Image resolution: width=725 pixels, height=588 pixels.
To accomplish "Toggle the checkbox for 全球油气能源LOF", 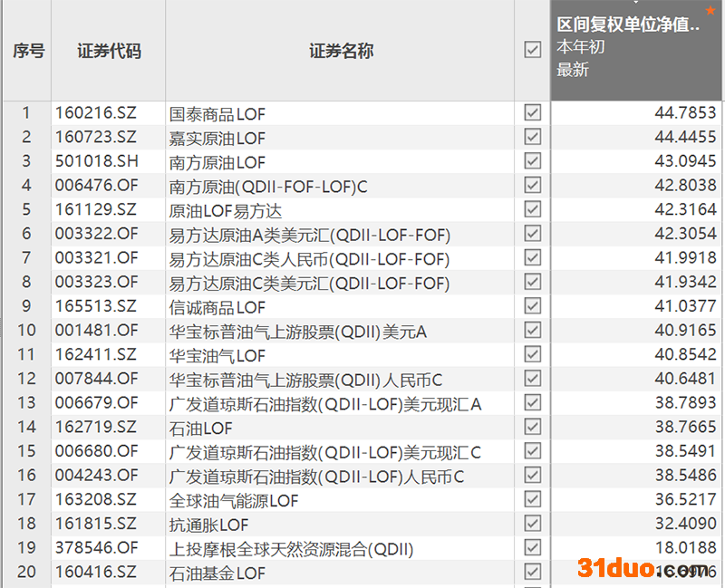I will pyautogui.click(x=532, y=499).
